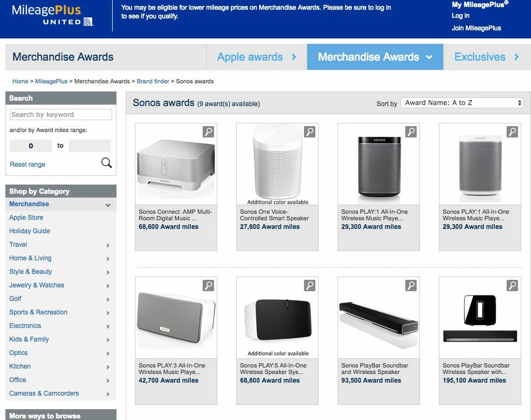
Task: Open the Golf category link
Action: tap(15, 299)
